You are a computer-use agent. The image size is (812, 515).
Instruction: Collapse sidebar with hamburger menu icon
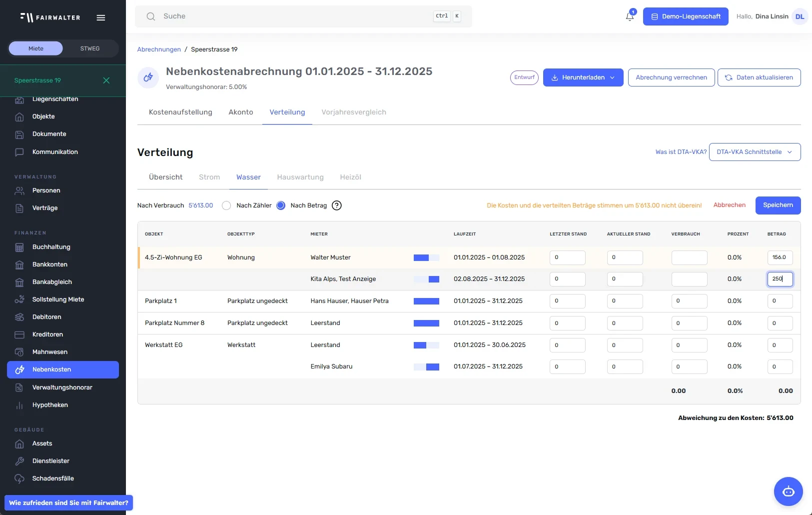pos(101,17)
